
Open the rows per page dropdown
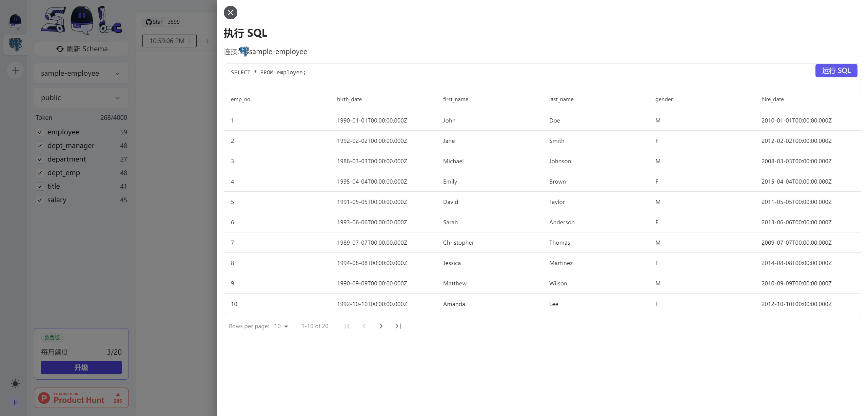pyautogui.click(x=281, y=326)
